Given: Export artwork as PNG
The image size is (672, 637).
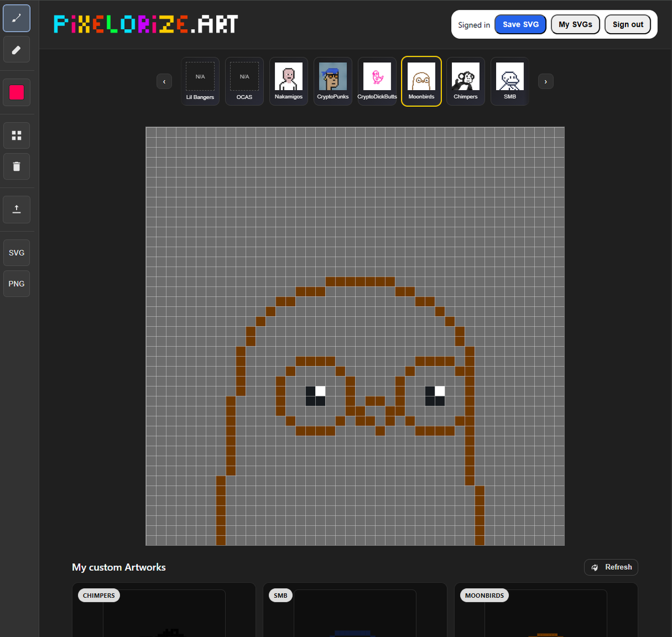Looking at the screenshot, I should (17, 284).
